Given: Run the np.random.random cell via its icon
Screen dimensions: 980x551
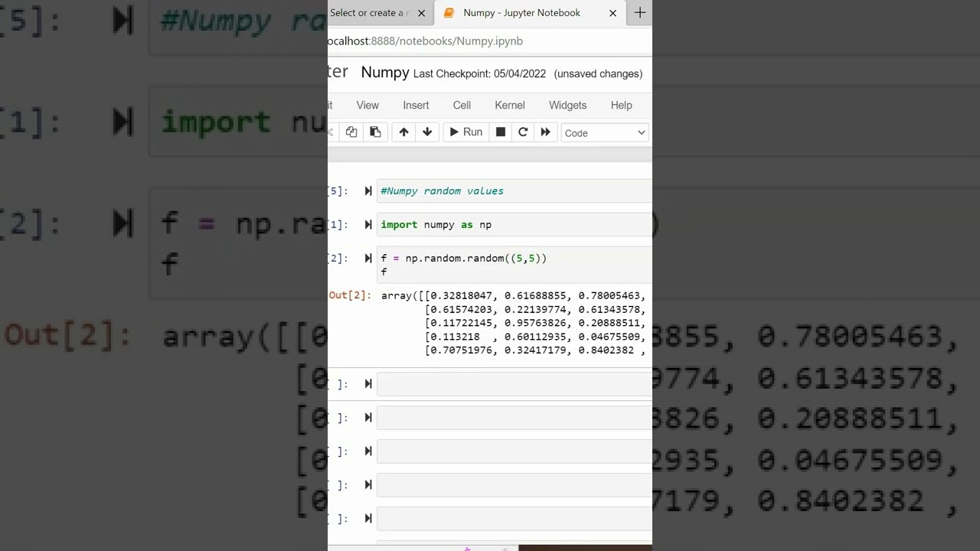Looking at the screenshot, I should [x=368, y=258].
